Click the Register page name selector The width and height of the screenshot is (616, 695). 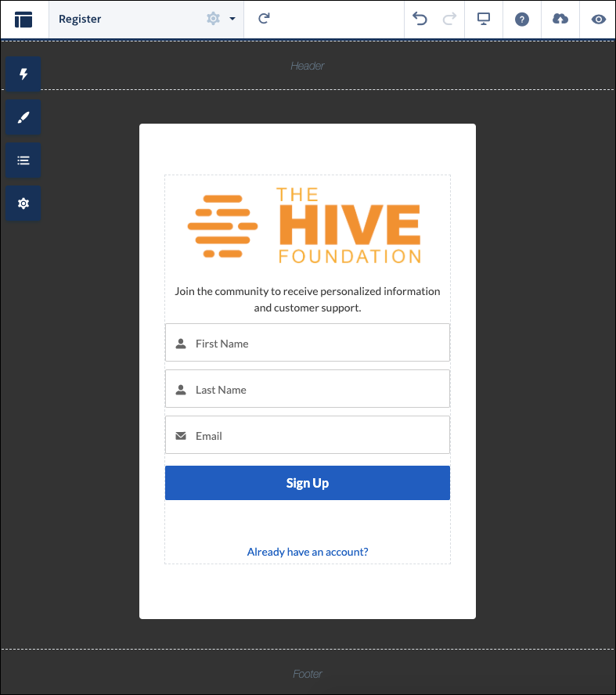pos(146,19)
